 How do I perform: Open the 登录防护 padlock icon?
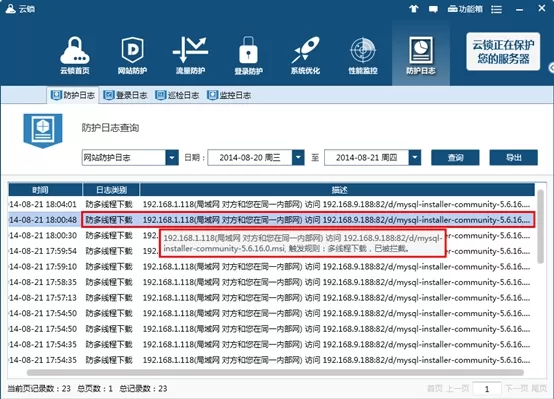tap(248, 55)
